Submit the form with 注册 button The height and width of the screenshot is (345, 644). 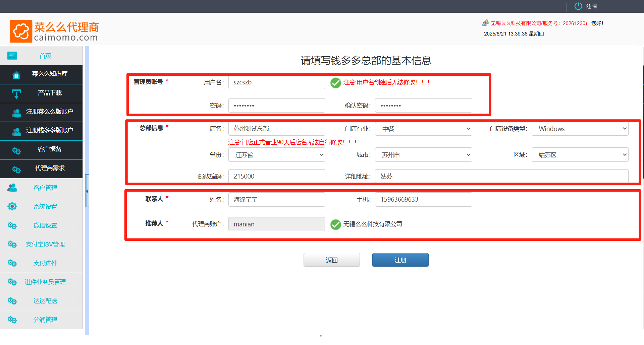pyautogui.click(x=400, y=260)
